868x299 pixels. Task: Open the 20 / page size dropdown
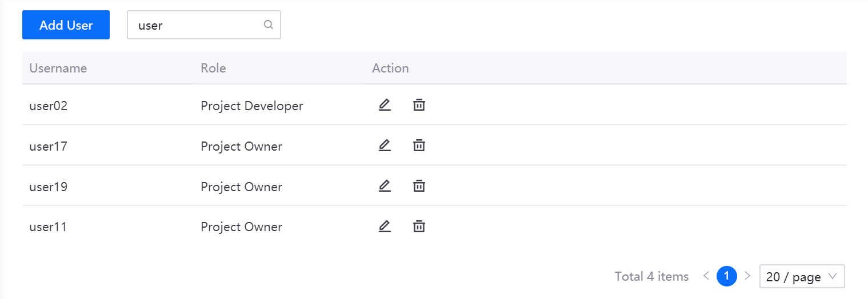tap(802, 277)
